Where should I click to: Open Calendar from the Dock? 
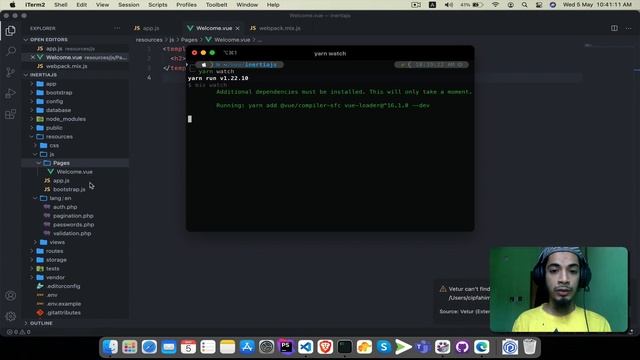click(188, 347)
